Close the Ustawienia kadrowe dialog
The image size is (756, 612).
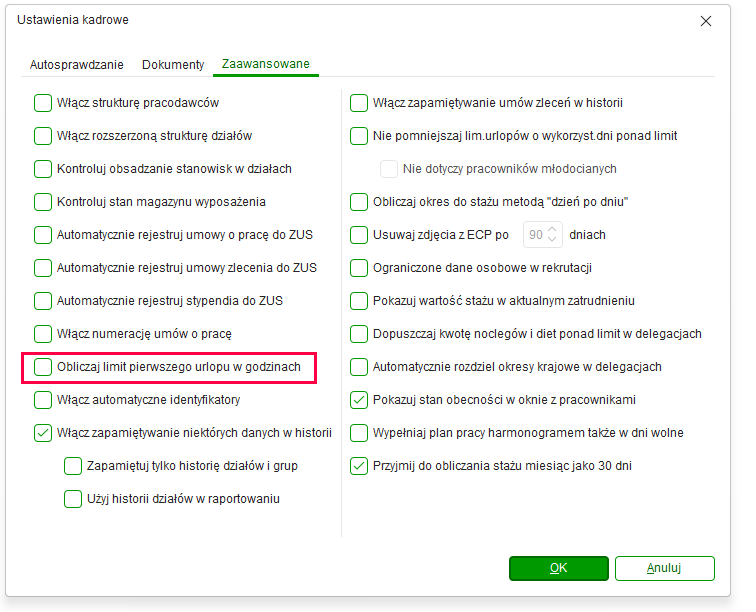[706, 21]
